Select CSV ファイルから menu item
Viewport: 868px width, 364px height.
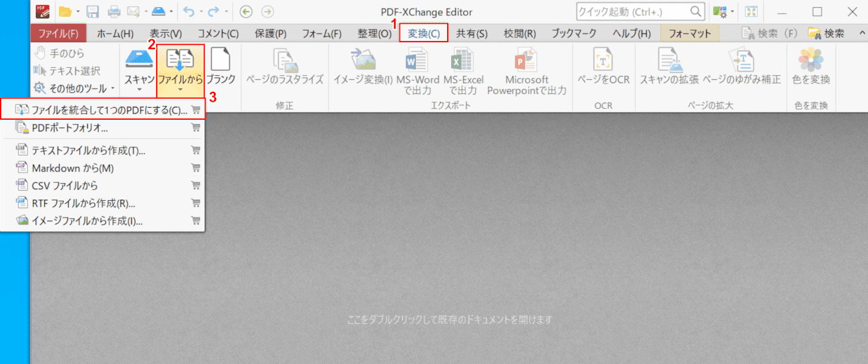point(103,185)
